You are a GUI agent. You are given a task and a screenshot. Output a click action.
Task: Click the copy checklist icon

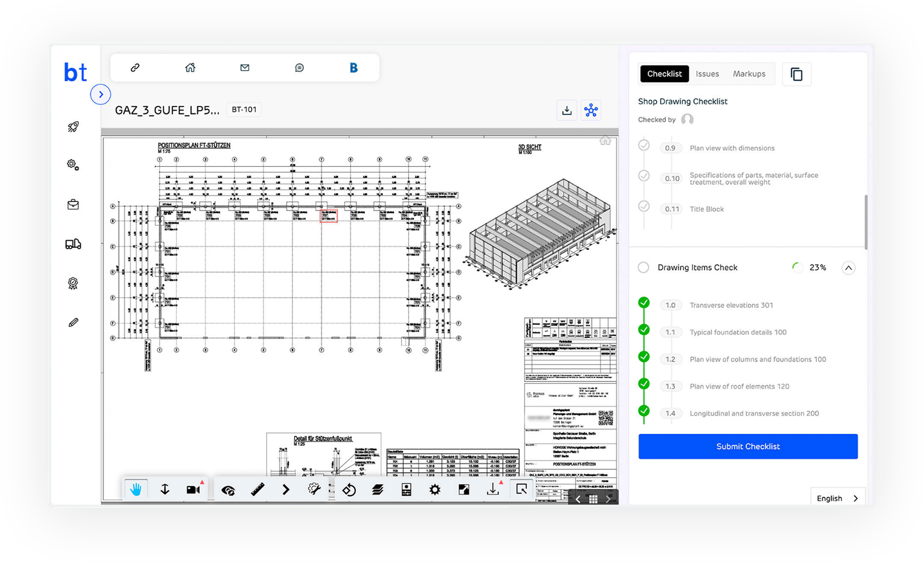(x=796, y=74)
